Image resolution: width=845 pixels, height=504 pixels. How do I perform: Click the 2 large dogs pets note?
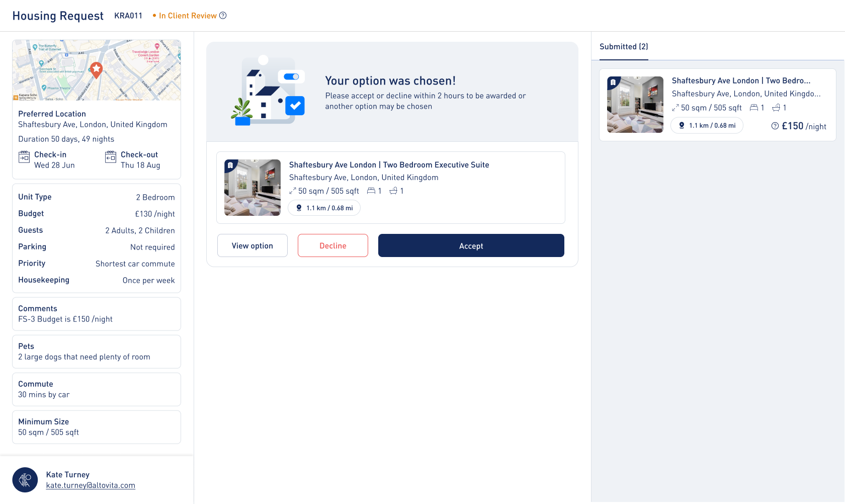(84, 357)
